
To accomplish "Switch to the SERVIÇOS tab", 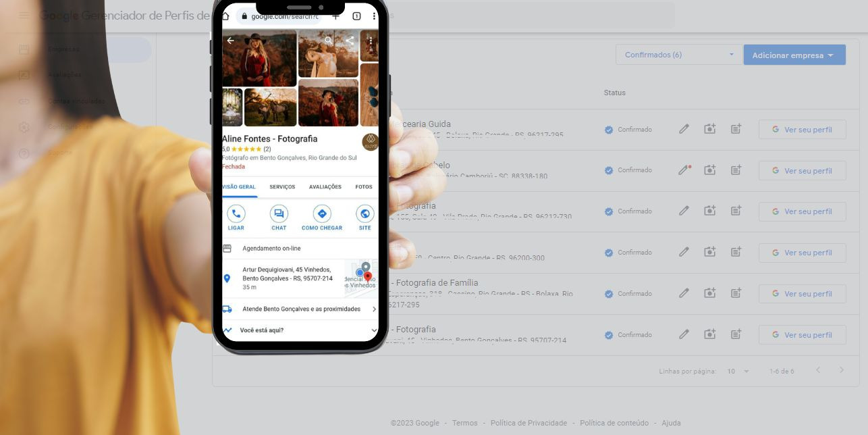I will 282,187.
